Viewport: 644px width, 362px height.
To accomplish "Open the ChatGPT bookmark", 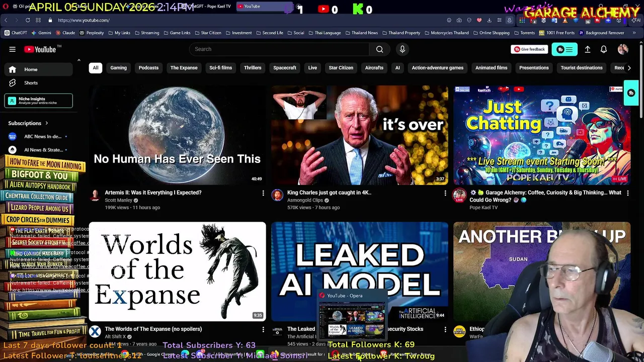I will point(16,33).
